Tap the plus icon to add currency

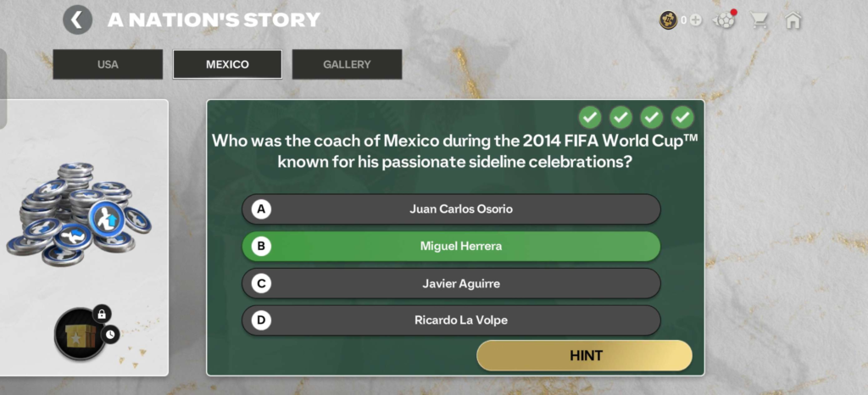[696, 20]
